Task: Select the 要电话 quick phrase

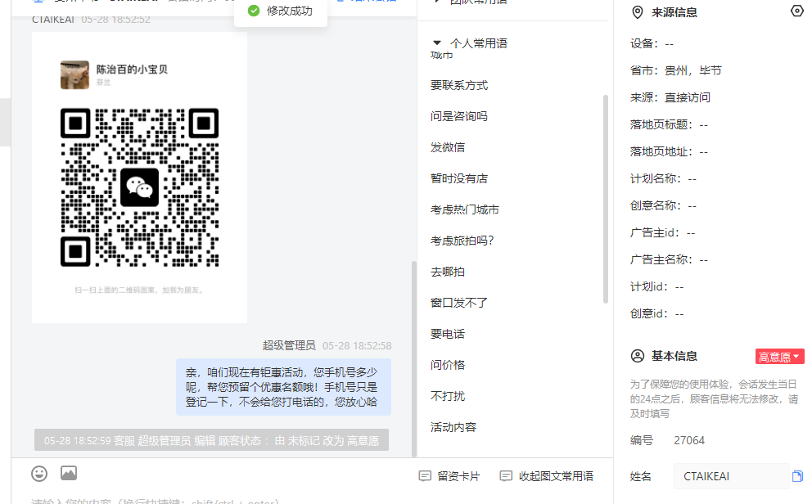Action: [x=448, y=334]
